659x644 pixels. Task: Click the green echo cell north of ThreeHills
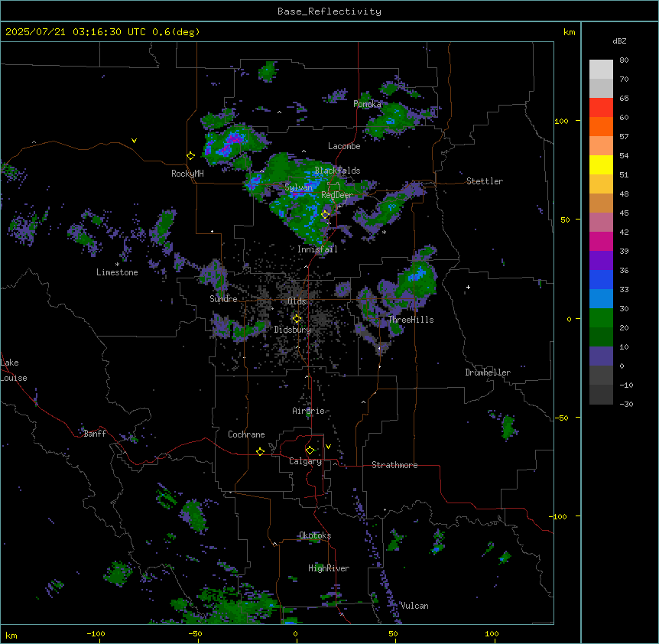[416, 278]
